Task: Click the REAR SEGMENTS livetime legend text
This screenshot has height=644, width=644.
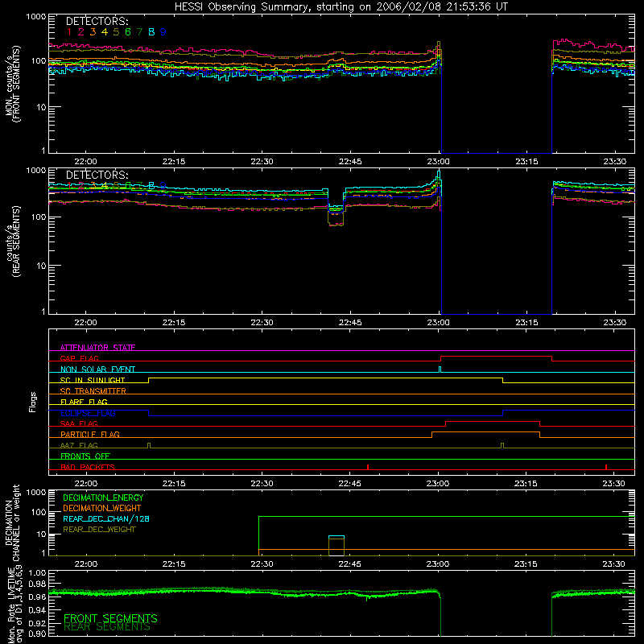Action: (107, 627)
